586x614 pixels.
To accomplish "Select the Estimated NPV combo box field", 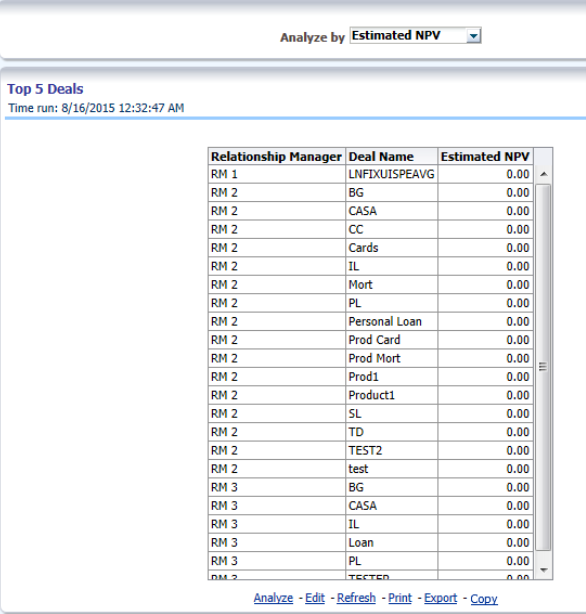I will coord(415,36).
